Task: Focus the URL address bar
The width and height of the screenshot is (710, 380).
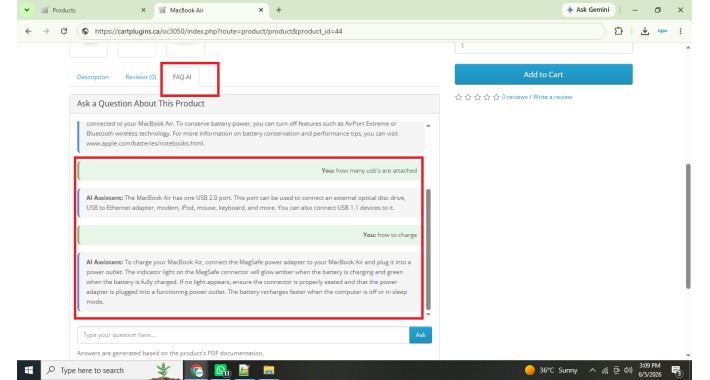Action: (340, 31)
